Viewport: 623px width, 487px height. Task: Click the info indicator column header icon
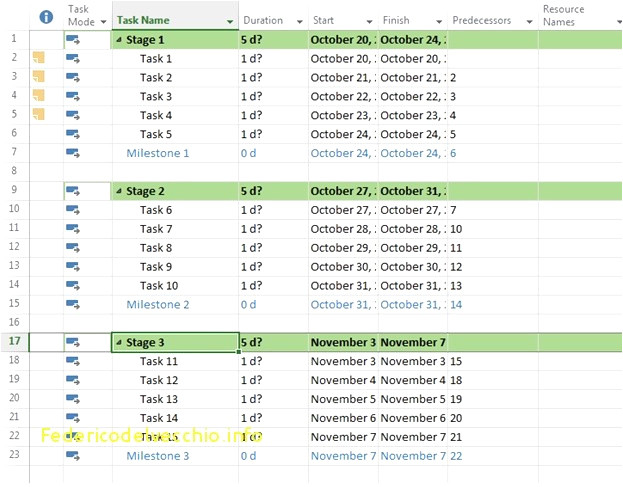click(x=45, y=17)
